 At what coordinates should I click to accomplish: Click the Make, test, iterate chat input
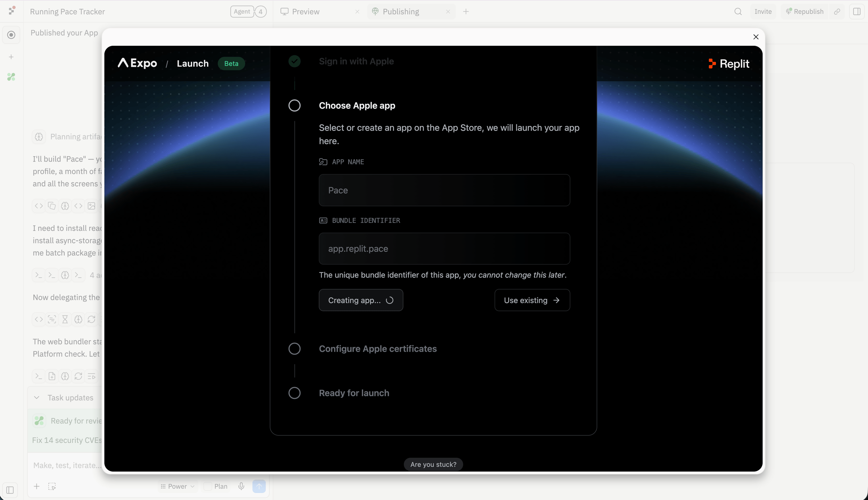pos(67,465)
